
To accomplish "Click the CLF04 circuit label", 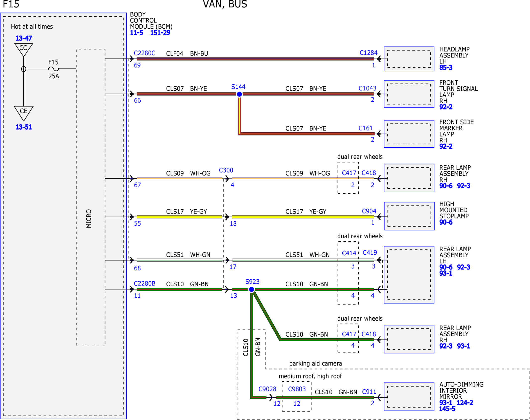I will 175,53.
